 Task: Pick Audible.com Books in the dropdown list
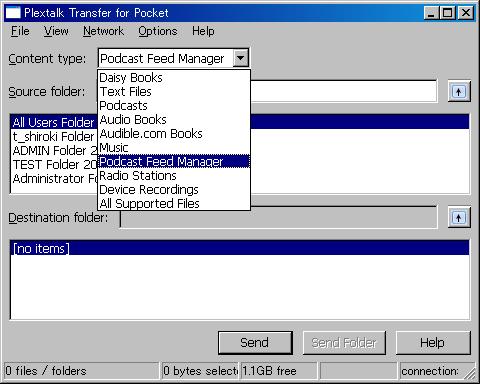pos(174,133)
